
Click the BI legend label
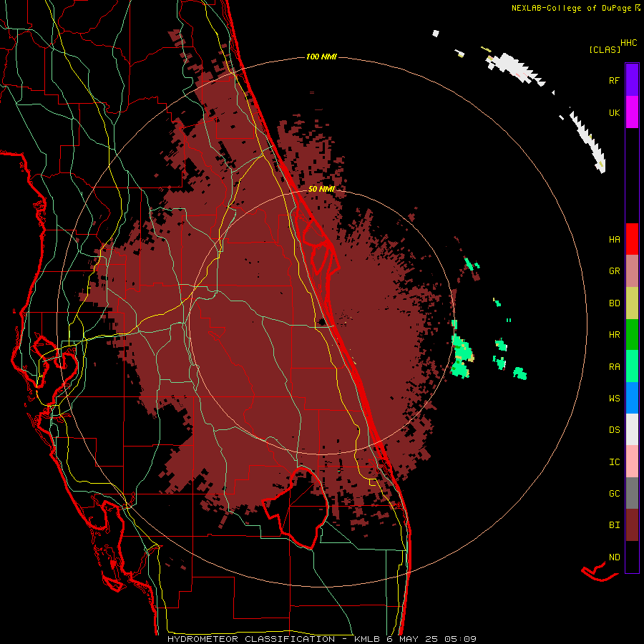[x=614, y=525]
